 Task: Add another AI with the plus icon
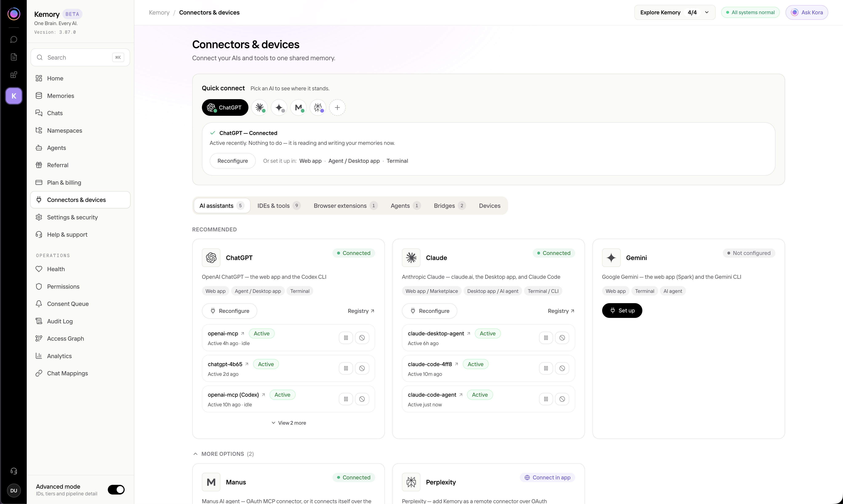pyautogui.click(x=337, y=108)
